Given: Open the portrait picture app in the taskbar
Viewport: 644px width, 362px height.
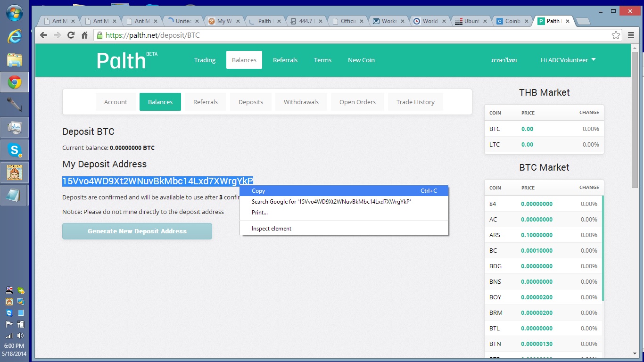Looking at the screenshot, I should (x=15, y=173).
